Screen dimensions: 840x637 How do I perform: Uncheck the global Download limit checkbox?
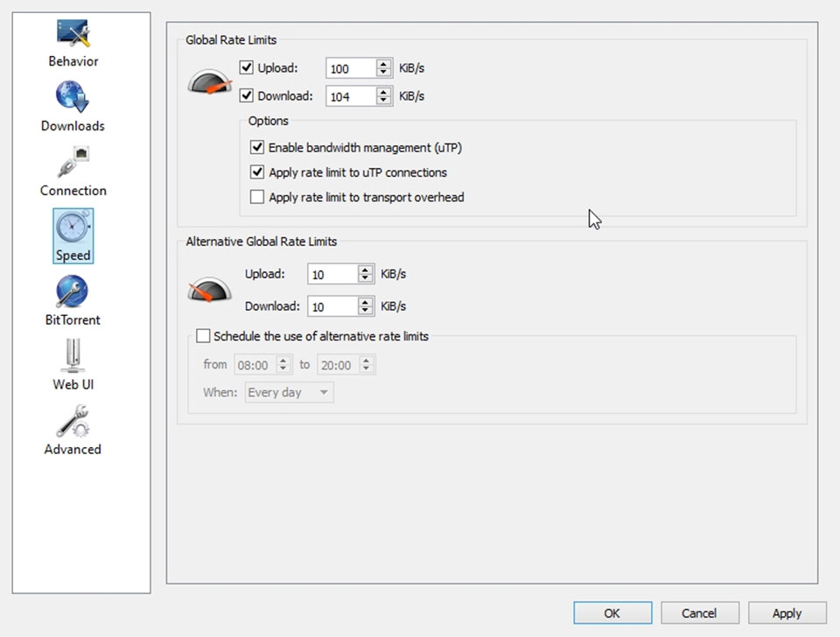pyautogui.click(x=247, y=96)
